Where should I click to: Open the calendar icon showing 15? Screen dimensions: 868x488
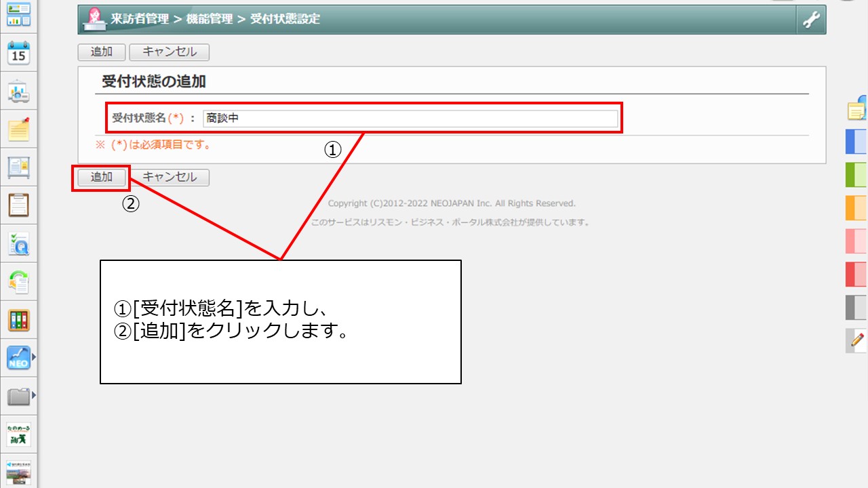pyautogui.click(x=18, y=52)
